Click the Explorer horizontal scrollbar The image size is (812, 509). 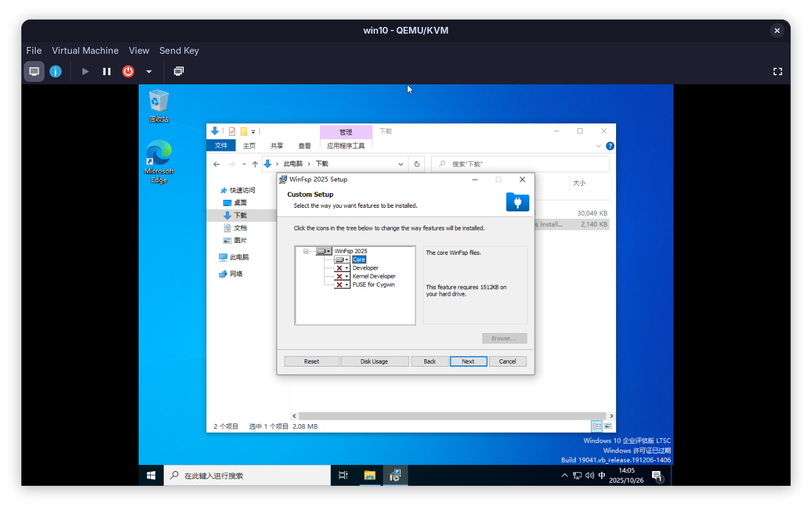452,416
